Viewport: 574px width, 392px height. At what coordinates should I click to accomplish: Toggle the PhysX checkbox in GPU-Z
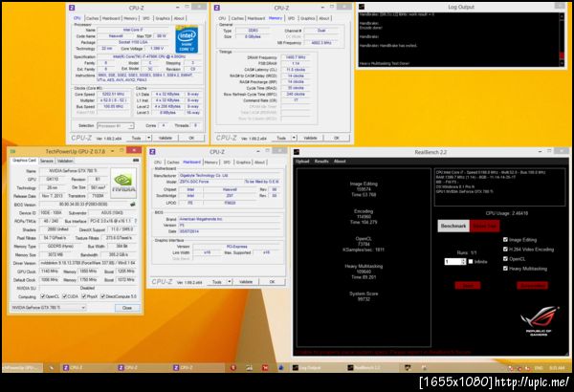84,296
